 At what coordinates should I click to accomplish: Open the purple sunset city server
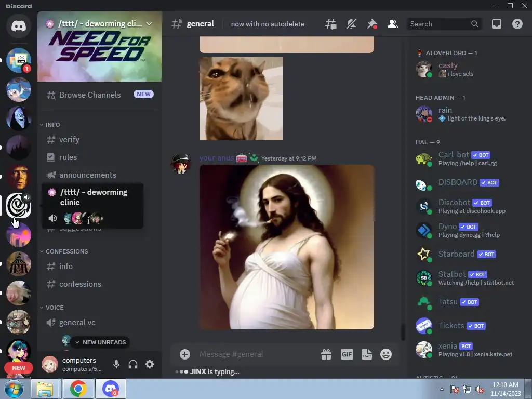pyautogui.click(x=19, y=235)
